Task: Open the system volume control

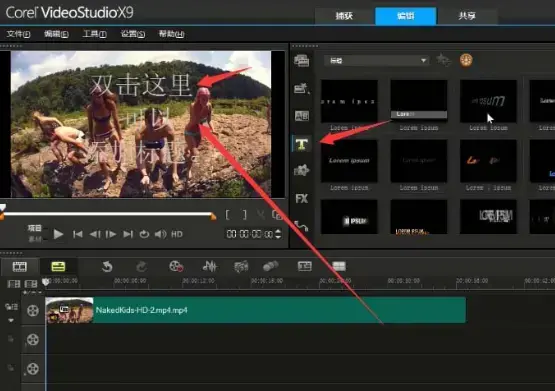Action: tap(160, 234)
